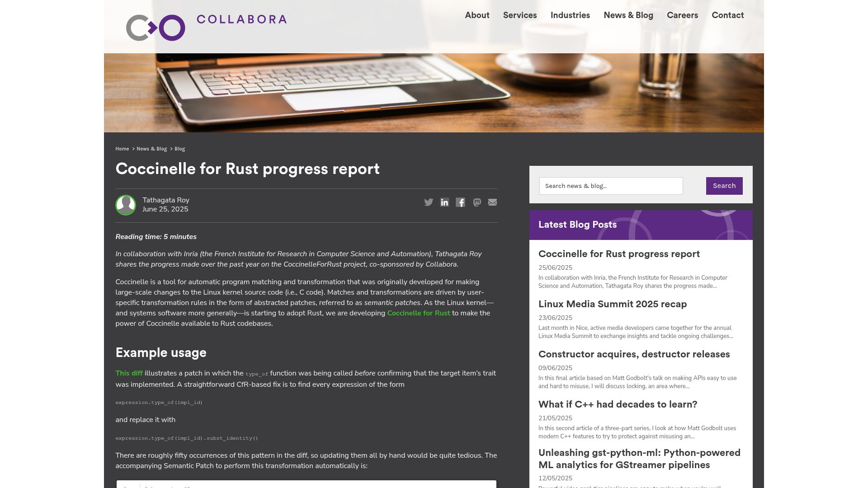This screenshot has height=488, width=868.
Task: Share the post on Twitter
Action: click(x=429, y=202)
